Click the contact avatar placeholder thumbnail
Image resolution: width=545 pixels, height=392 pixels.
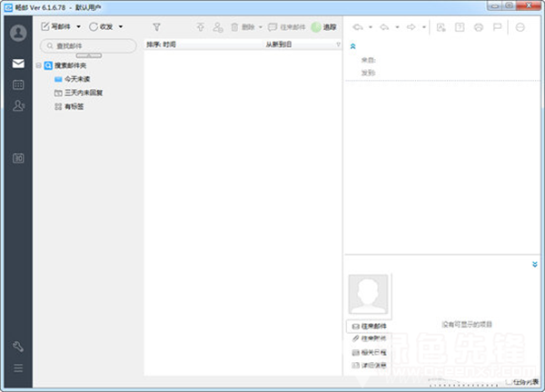(369, 294)
